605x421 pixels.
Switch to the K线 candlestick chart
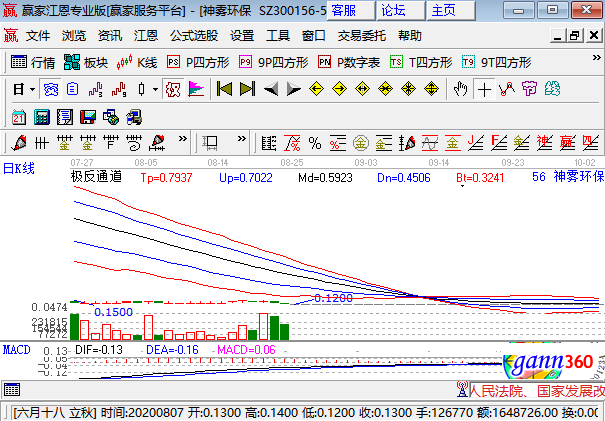coord(137,62)
